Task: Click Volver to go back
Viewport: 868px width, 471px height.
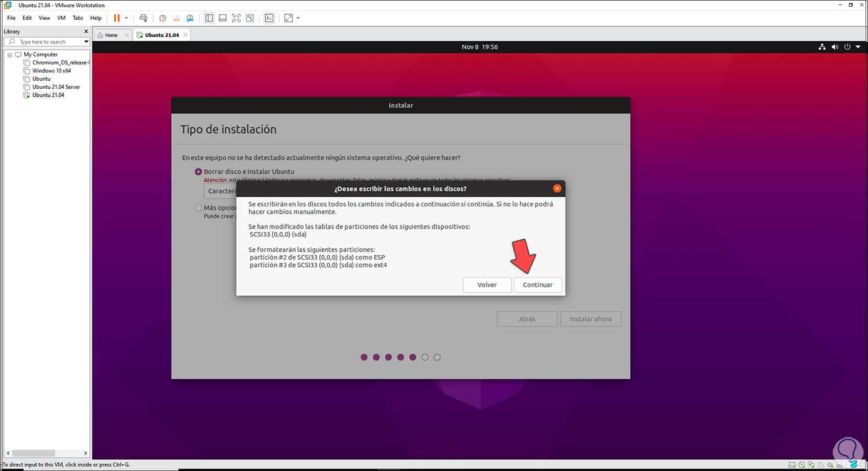Action: click(x=487, y=285)
